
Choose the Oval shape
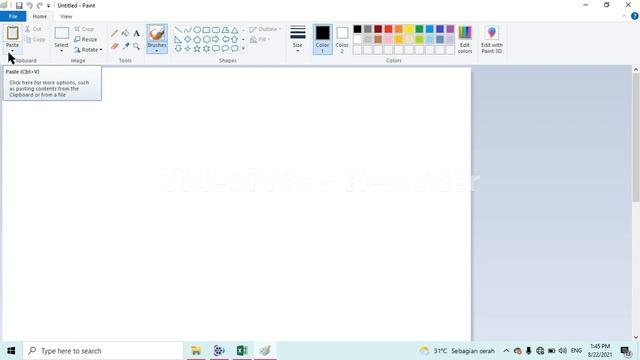197,30
